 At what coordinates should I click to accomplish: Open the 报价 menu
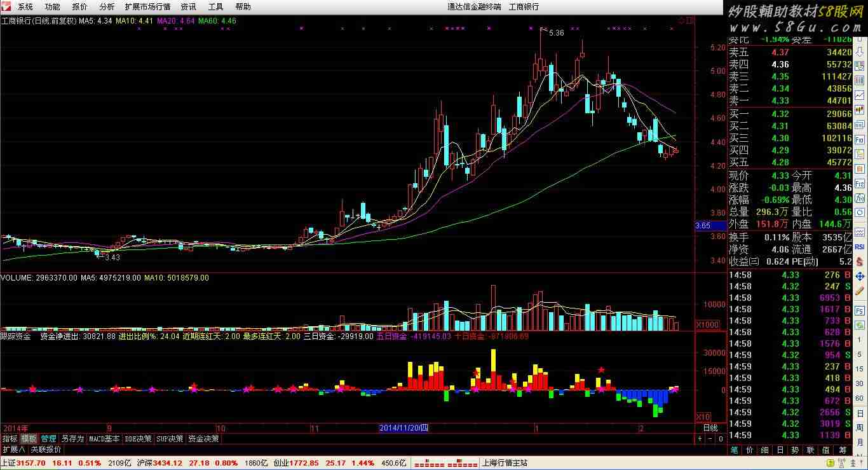tap(80, 6)
